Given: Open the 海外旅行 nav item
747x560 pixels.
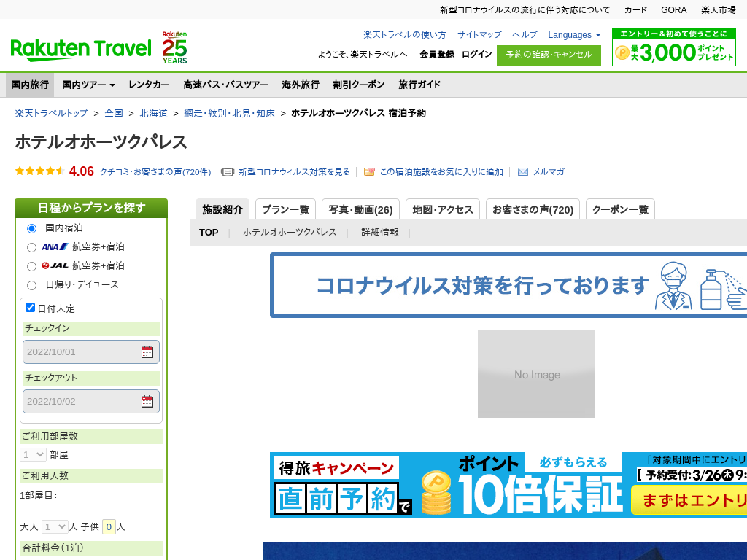Looking at the screenshot, I should 300,85.
